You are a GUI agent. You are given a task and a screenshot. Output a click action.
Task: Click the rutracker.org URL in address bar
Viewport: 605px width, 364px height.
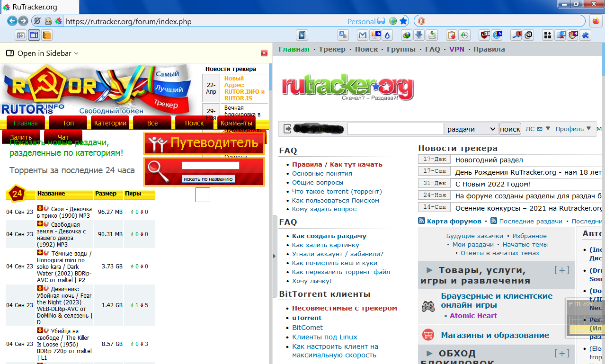point(128,21)
